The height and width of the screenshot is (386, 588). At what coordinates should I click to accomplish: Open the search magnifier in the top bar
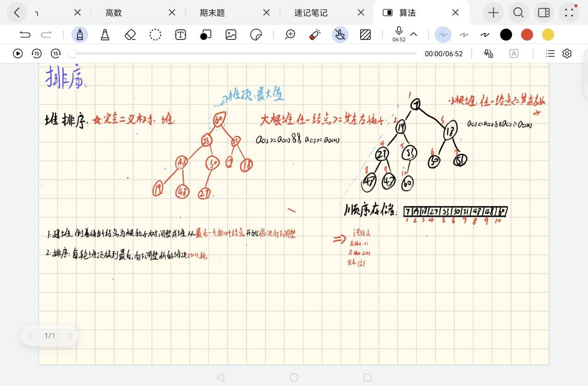[519, 13]
